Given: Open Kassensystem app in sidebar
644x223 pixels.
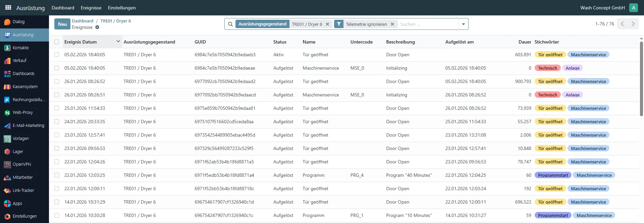Looking at the screenshot, I should 25,87.
